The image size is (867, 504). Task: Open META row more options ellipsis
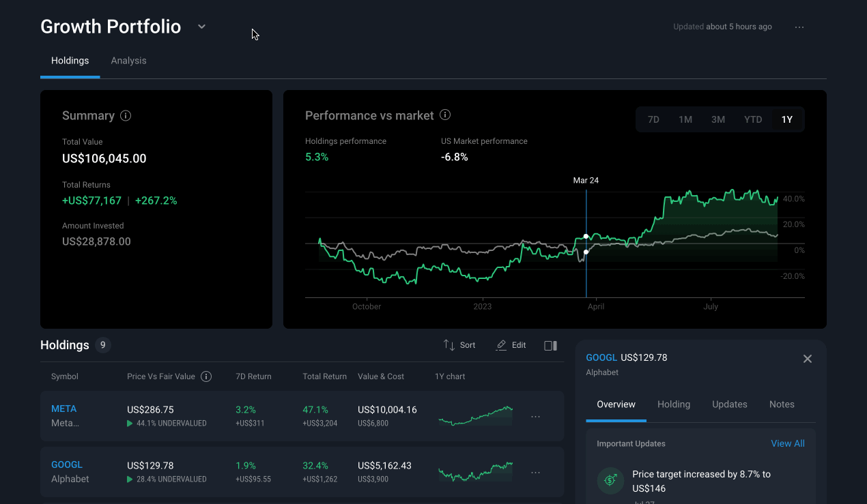click(x=536, y=417)
